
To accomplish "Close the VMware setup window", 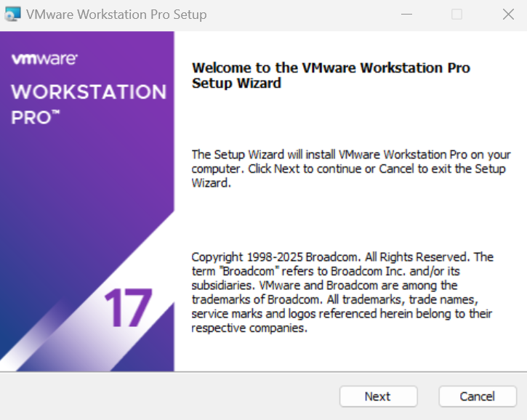I will [508, 15].
